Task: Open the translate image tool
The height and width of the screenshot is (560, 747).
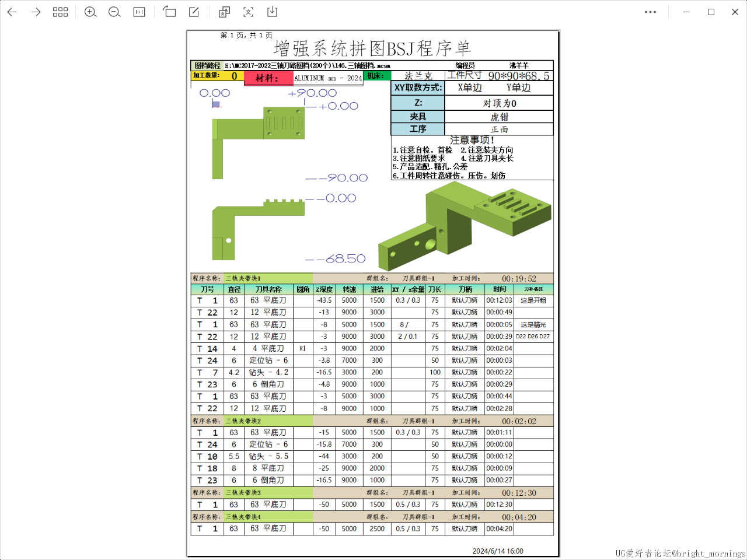Action: [224, 12]
